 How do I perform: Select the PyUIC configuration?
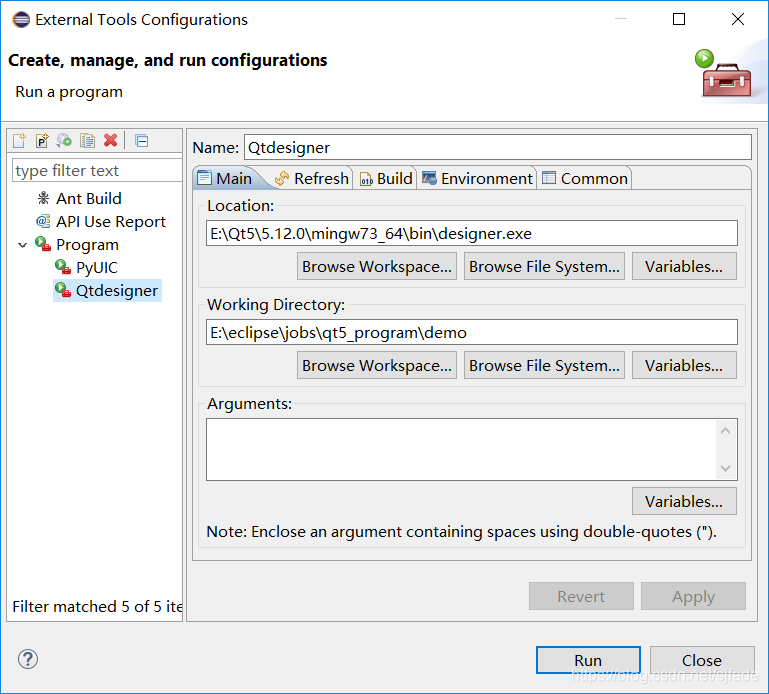pyautogui.click(x=97, y=268)
